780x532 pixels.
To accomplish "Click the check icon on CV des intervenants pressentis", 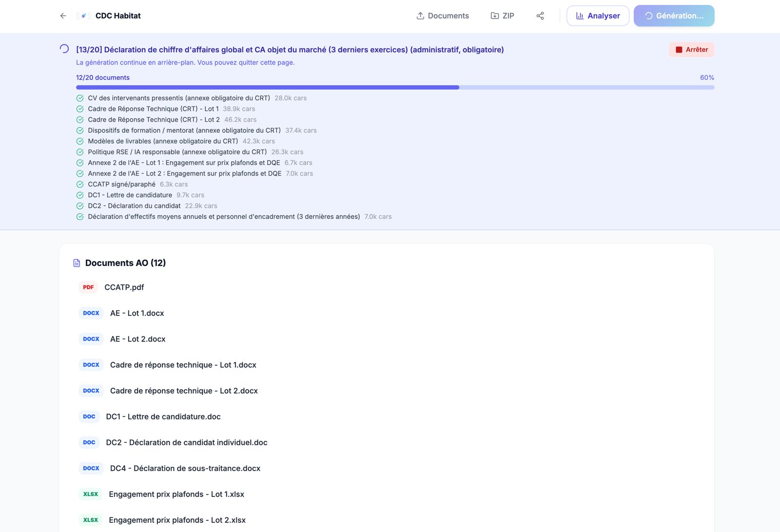I will tap(80, 98).
